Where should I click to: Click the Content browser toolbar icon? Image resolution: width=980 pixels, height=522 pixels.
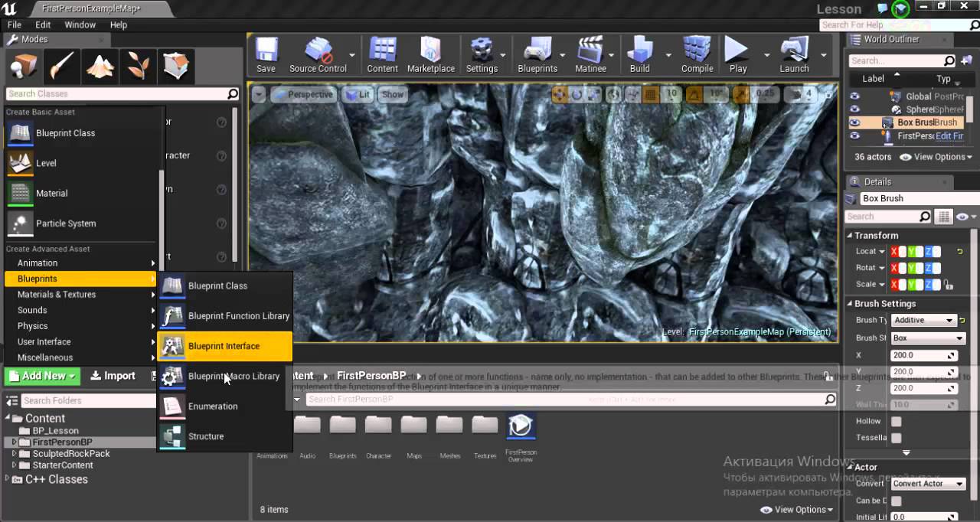pos(382,55)
